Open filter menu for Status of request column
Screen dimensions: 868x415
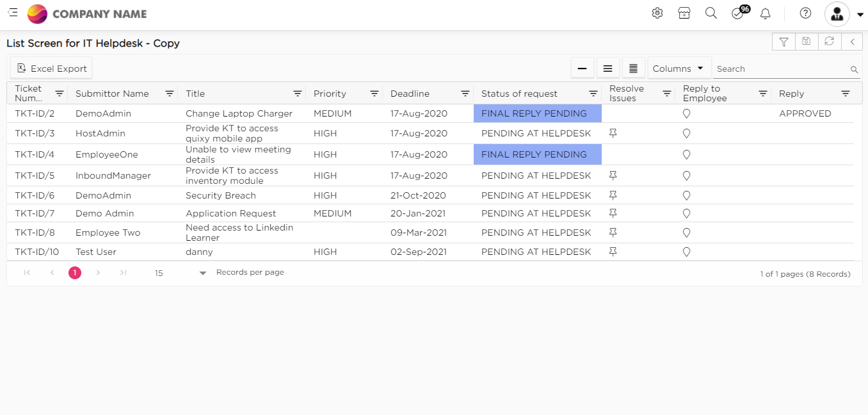coord(593,94)
